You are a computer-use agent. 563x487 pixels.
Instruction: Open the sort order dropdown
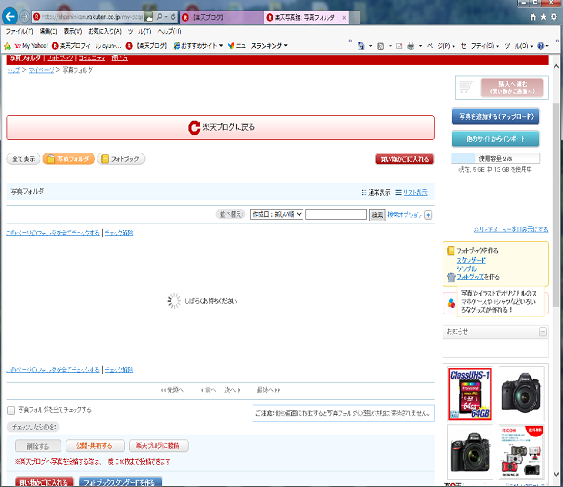276,214
